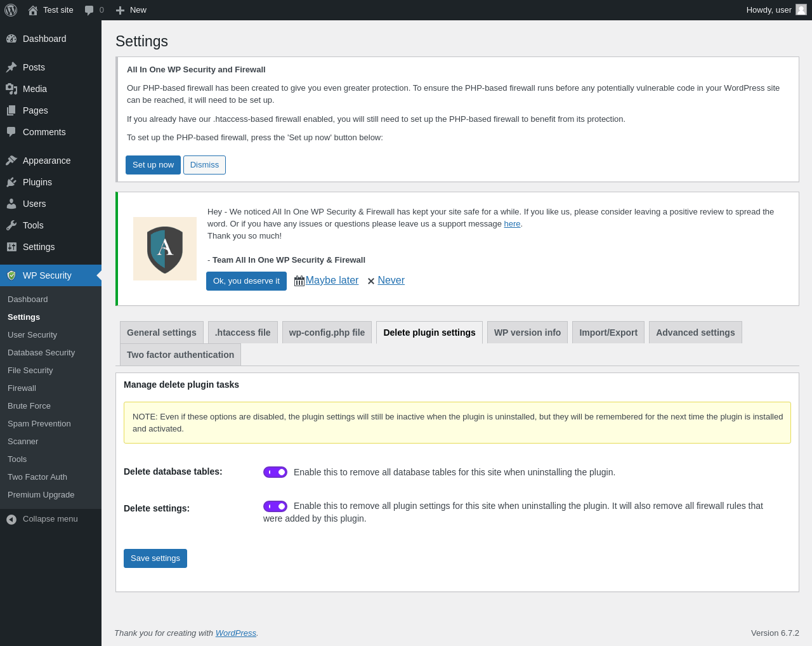The image size is (812, 646).
Task: Dismiss the firewall setup notice
Action: pyautogui.click(x=204, y=165)
